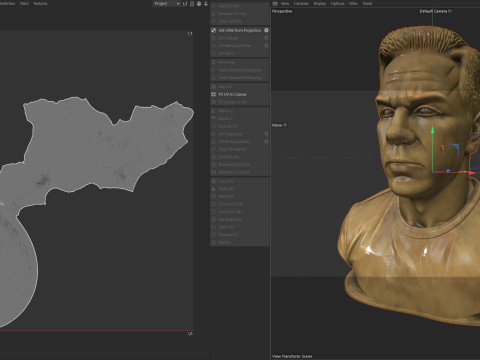
Task: Select Fit Canvas to UV command
Action: [x=240, y=102]
